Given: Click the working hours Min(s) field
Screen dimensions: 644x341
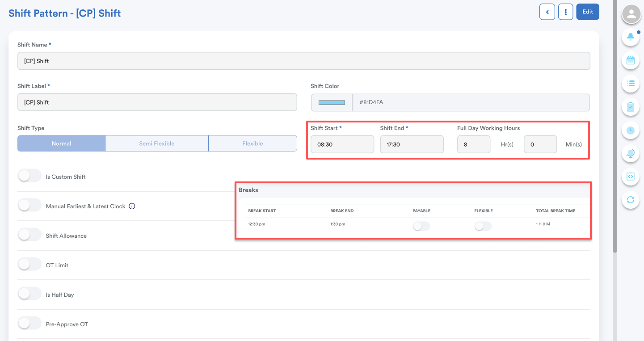Looking at the screenshot, I should click(x=540, y=144).
